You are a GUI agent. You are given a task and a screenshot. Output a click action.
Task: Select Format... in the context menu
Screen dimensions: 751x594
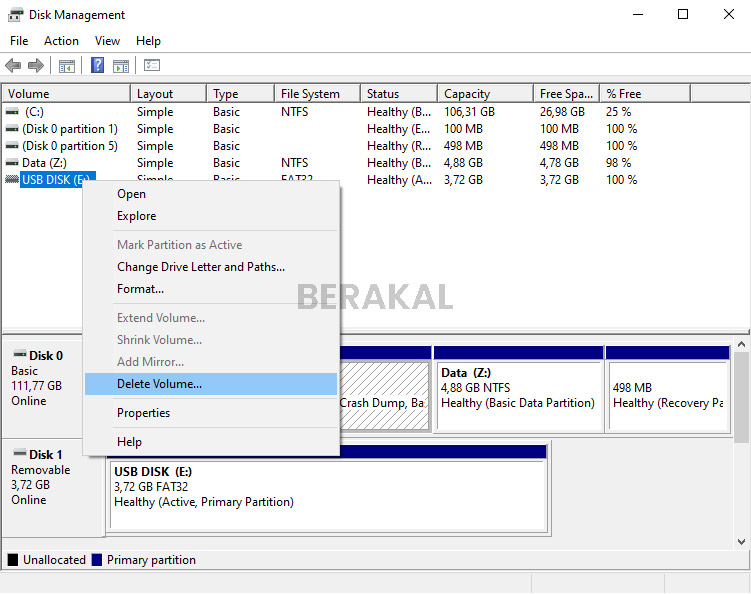[x=140, y=289]
